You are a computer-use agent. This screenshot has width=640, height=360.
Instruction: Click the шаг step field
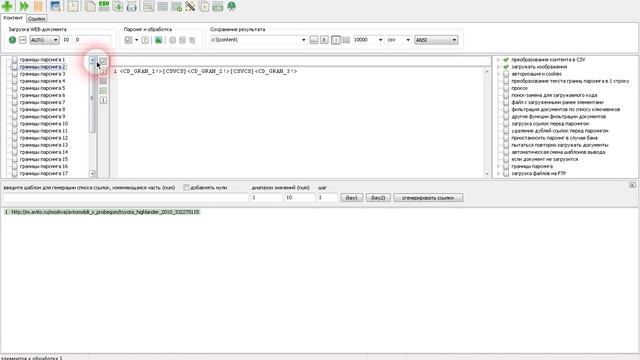pyautogui.click(x=327, y=198)
